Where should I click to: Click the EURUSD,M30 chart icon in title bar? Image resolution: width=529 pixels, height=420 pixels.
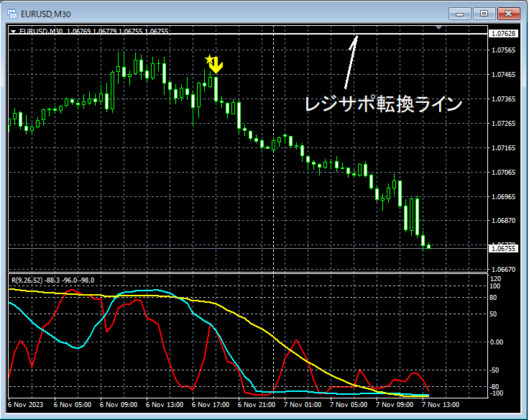pos(12,14)
